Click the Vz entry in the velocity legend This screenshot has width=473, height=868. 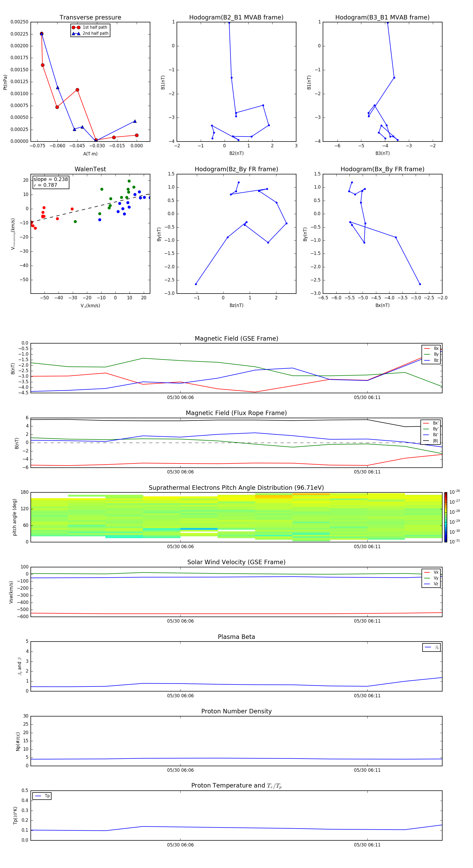431,584
